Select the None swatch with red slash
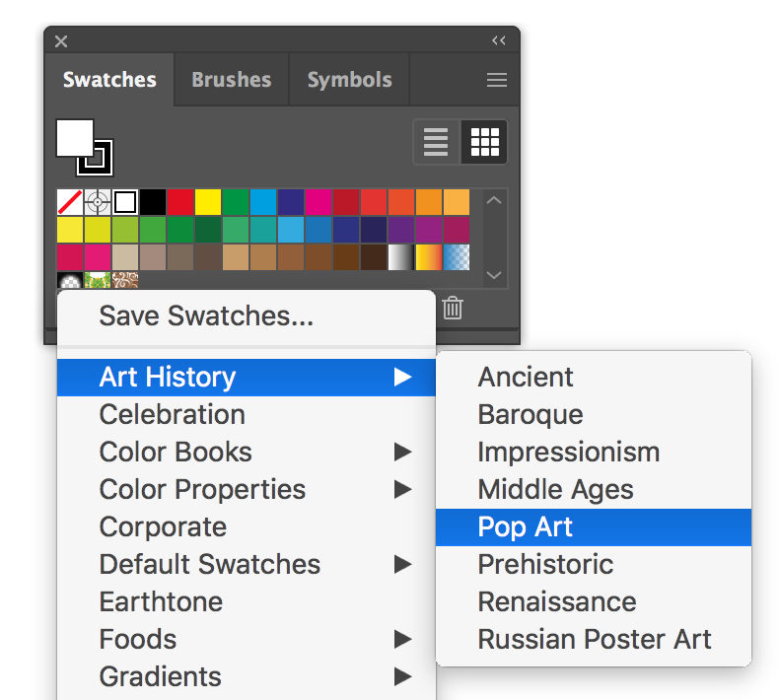 (x=70, y=203)
